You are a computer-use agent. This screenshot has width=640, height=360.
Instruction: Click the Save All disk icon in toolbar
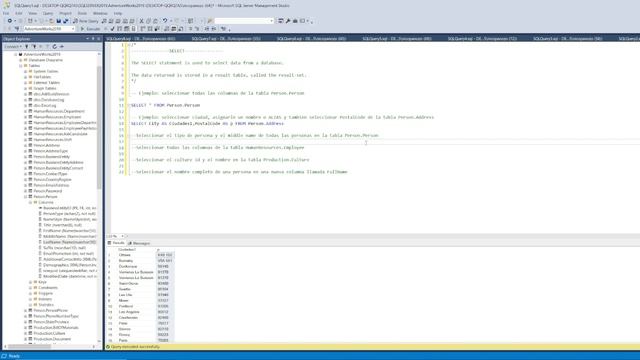pyautogui.click(x=65, y=21)
